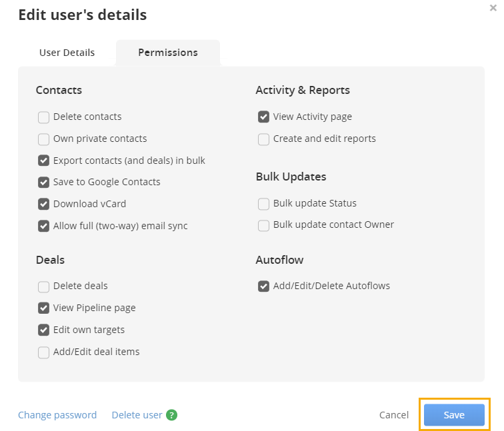Uncheck View Pipeline page
Image resolution: width=504 pixels, height=431 pixels.
pos(43,308)
